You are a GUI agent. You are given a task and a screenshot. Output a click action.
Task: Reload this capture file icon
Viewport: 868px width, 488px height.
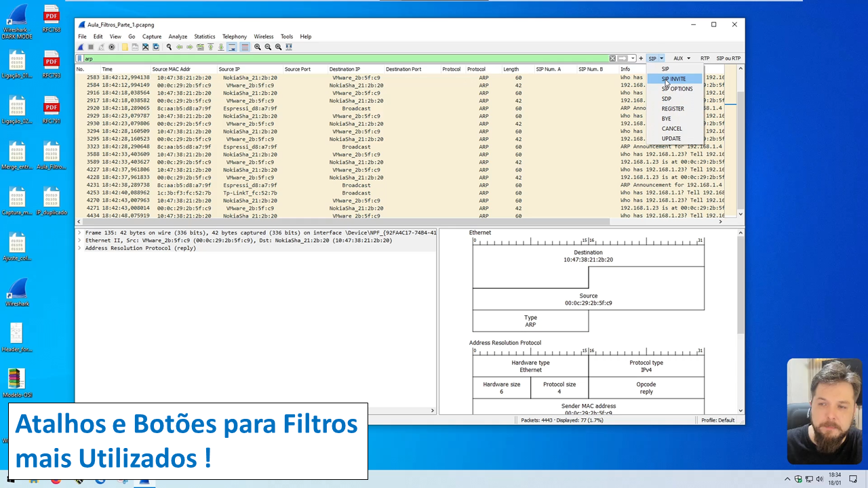[x=156, y=47]
